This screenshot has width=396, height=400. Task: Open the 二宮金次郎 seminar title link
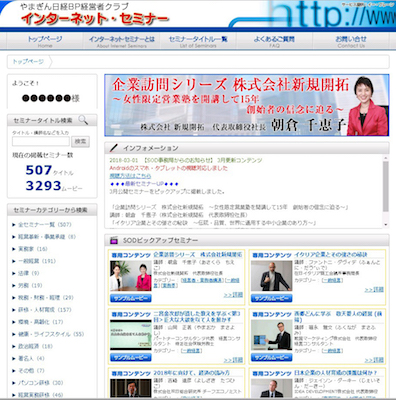pos(197,317)
